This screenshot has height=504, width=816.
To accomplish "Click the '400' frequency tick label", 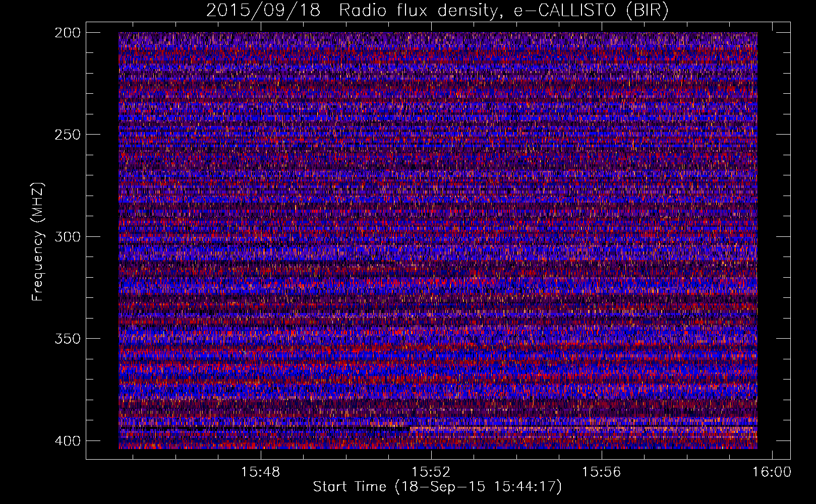I will pyautogui.click(x=67, y=440).
